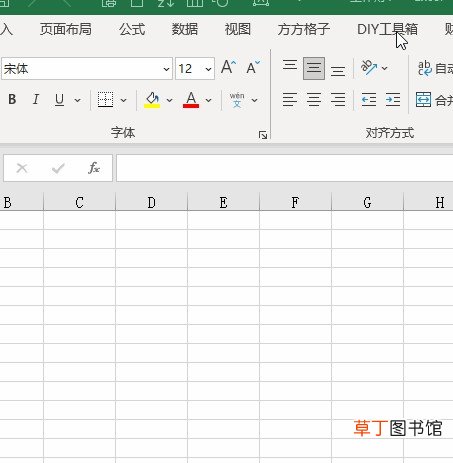Screen dimensions: 453x463
Task: Open the underline style dropdown arrow
Action: [77, 100]
